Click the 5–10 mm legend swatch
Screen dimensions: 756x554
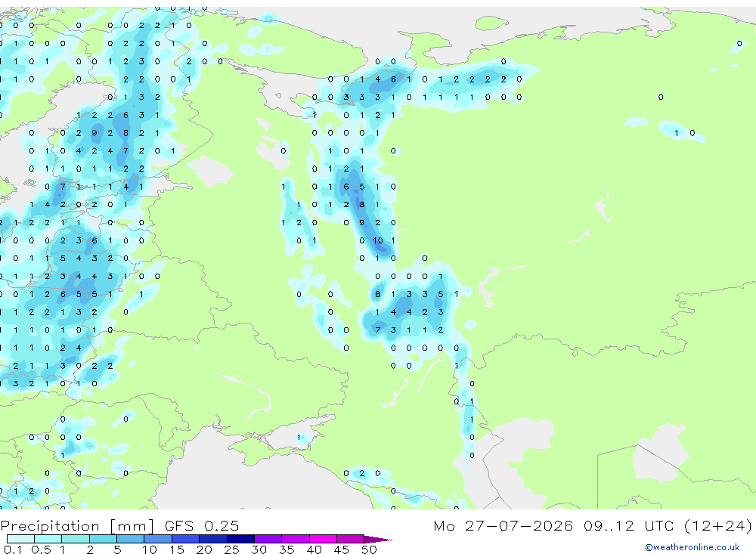click(131, 539)
